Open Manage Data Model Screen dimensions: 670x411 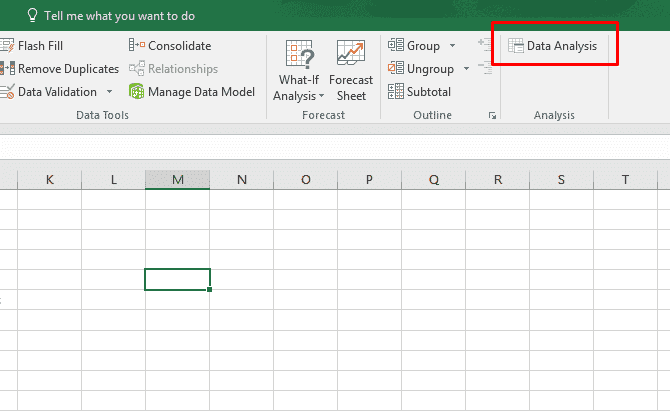coord(191,91)
